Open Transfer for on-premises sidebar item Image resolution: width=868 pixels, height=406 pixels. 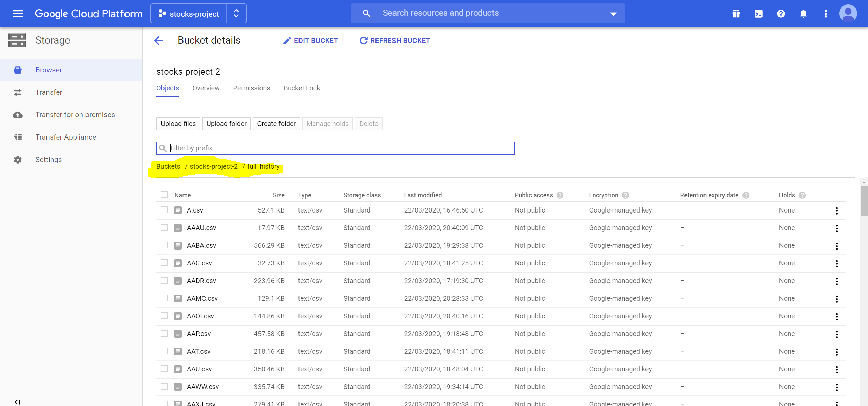75,115
